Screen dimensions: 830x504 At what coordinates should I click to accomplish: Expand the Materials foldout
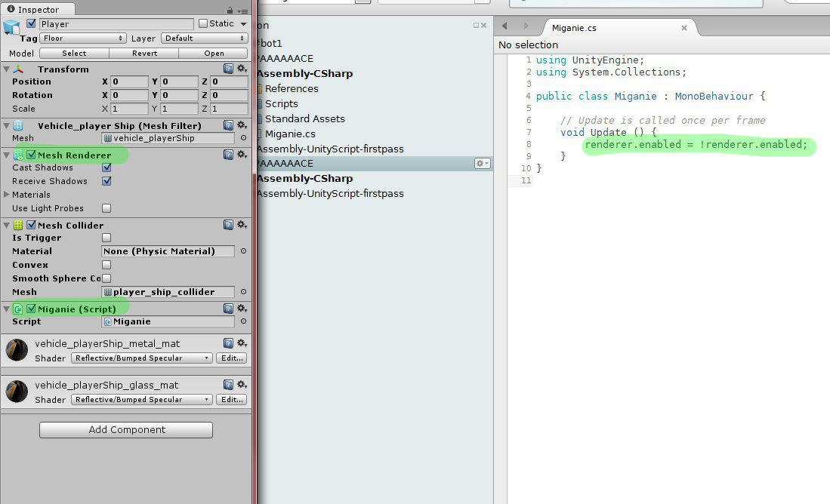coord(6,195)
